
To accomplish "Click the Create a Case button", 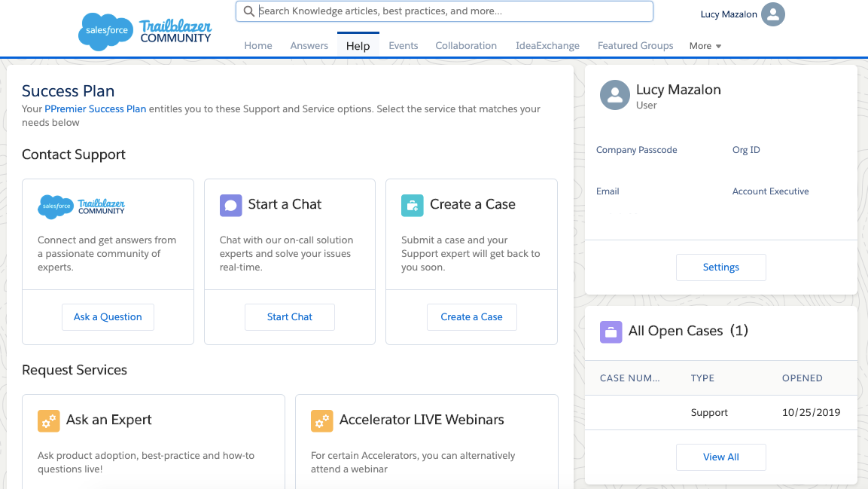I will tap(472, 316).
